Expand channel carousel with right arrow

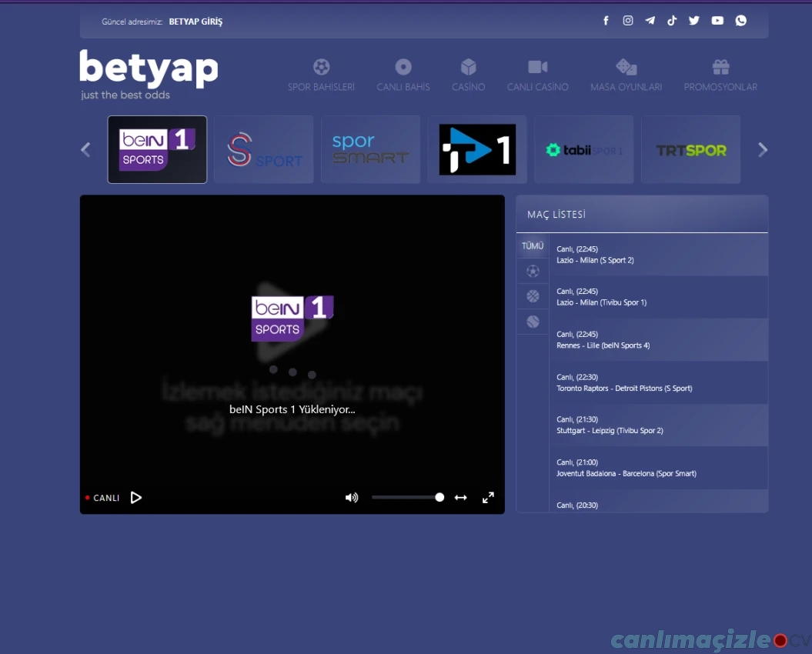pos(763,149)
